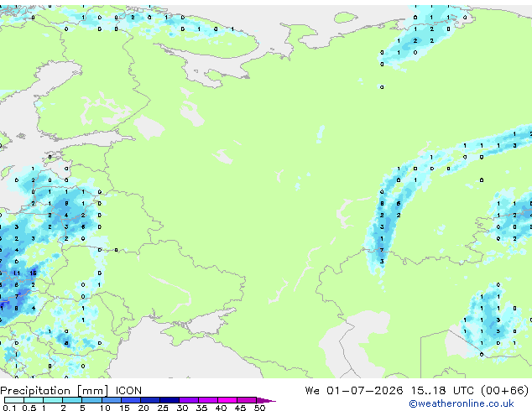Click the '16' precipitation value on map
This screenshot has height=411, width=532.
pos(33,273)
